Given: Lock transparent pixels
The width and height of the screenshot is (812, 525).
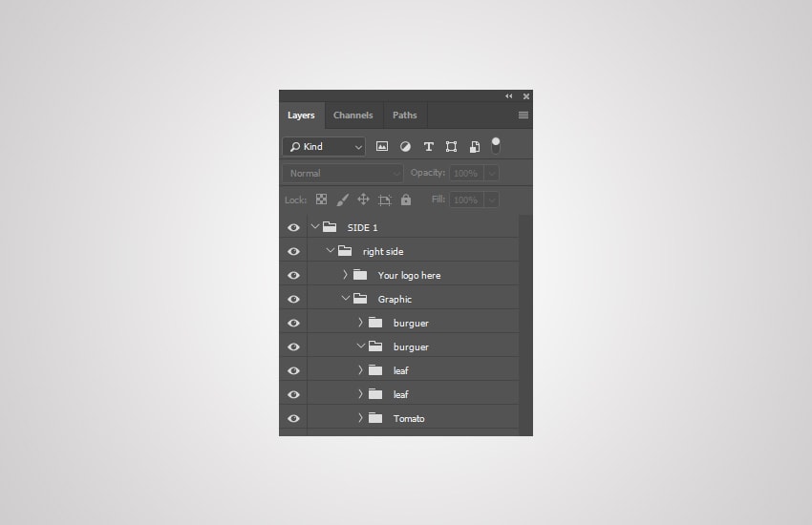Looking at the screenshot, I should [x=322, y=199].
